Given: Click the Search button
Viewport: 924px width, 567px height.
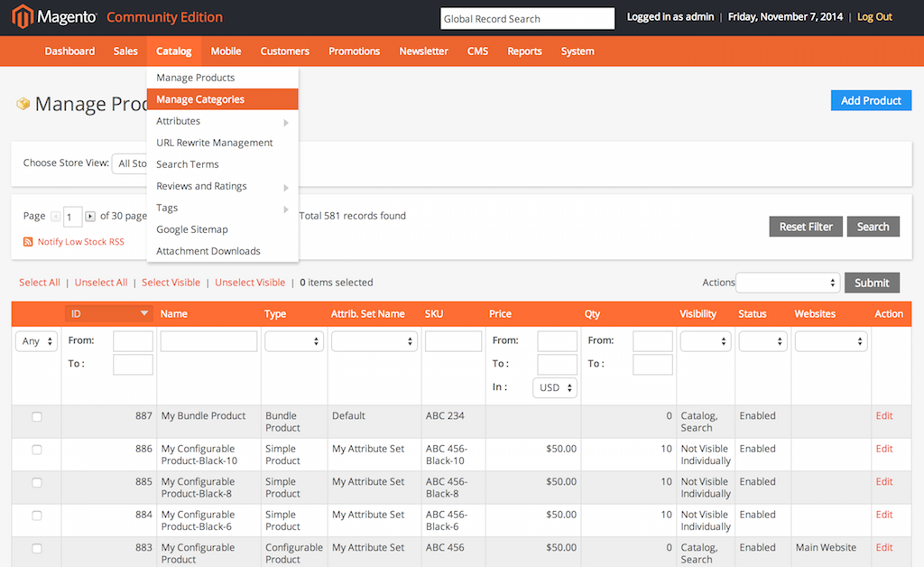Looking at the screenshot, I should coord(873,227).
